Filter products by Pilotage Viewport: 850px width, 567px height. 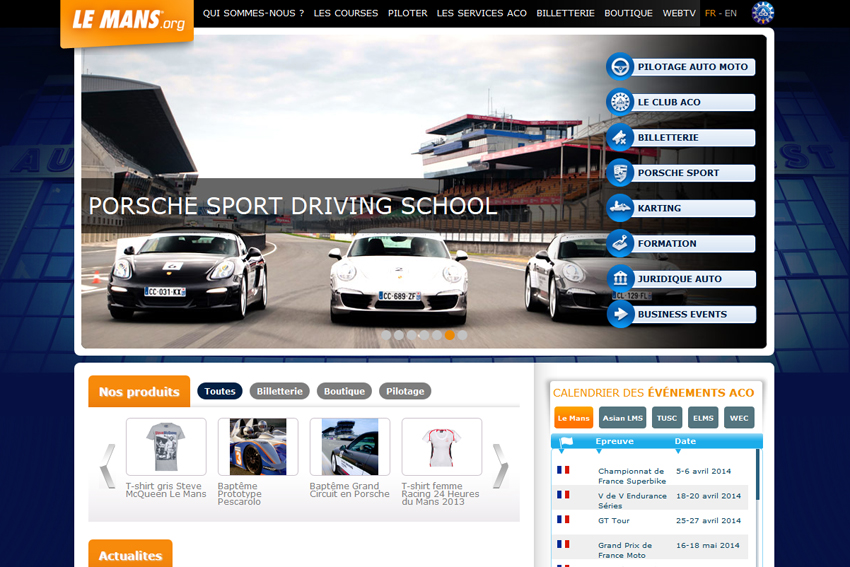(405, 391)
